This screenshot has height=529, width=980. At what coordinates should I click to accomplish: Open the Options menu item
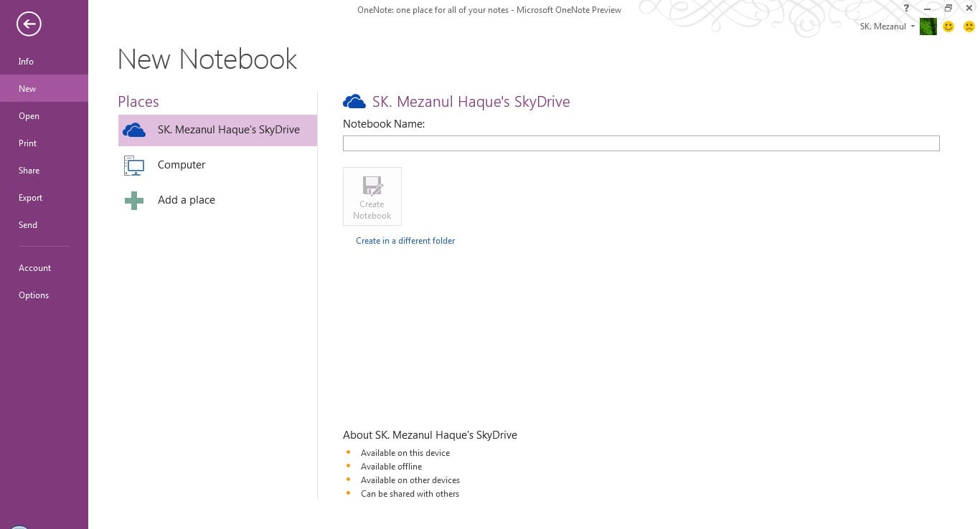(x=44, y=295)
